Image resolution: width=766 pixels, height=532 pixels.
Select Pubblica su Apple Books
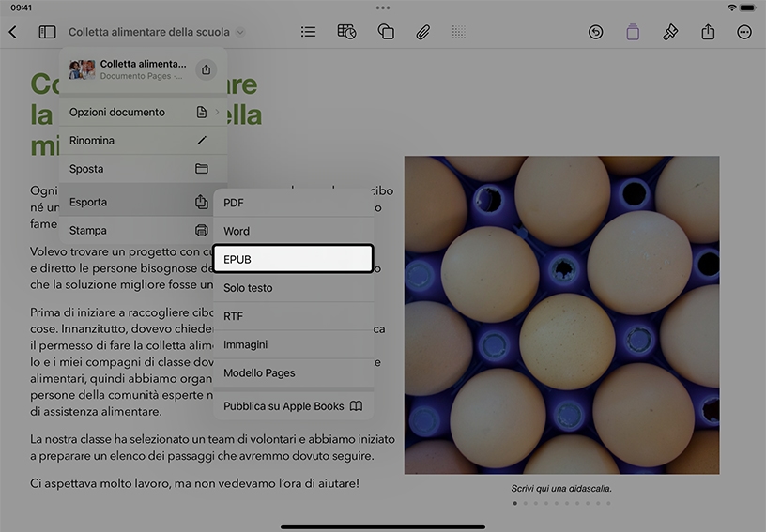coord(294,406)
